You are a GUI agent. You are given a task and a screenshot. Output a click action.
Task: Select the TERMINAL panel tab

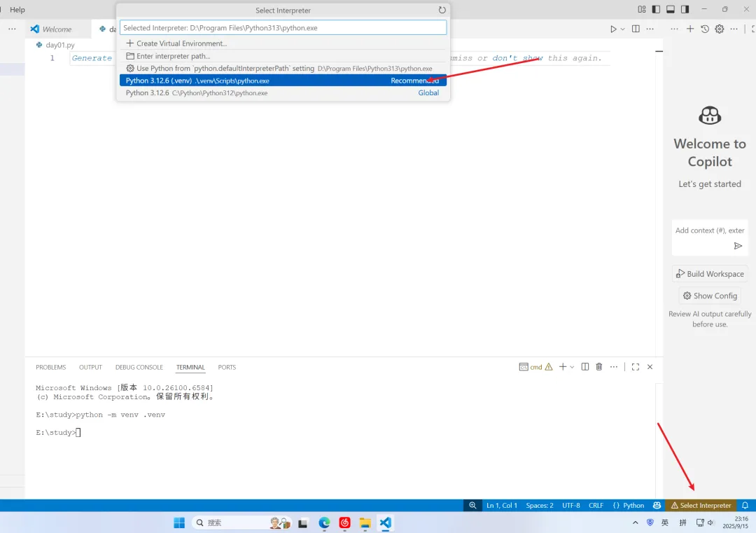click(190, 367)
